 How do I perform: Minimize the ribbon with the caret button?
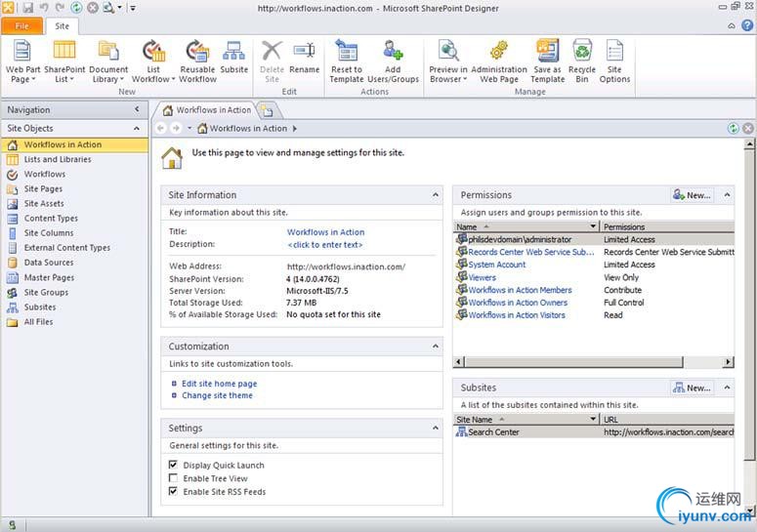(x=732, y=26)
